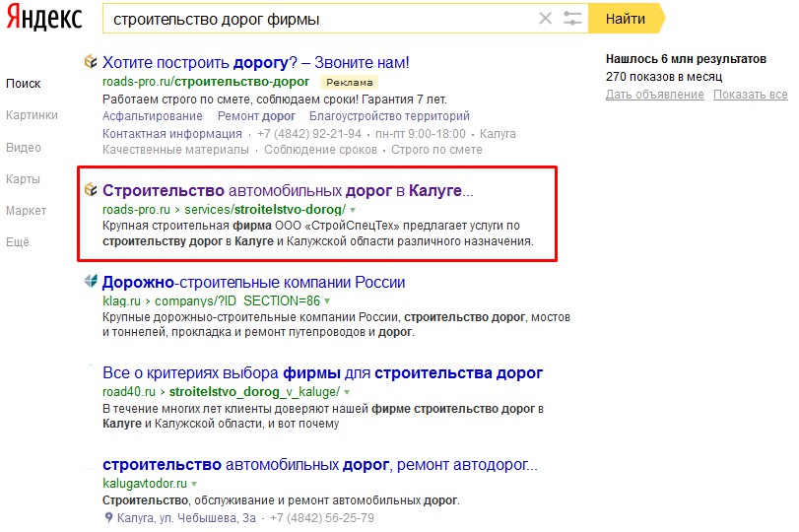Open 'Дорожно-строительные компании России' result

point(253,283)
